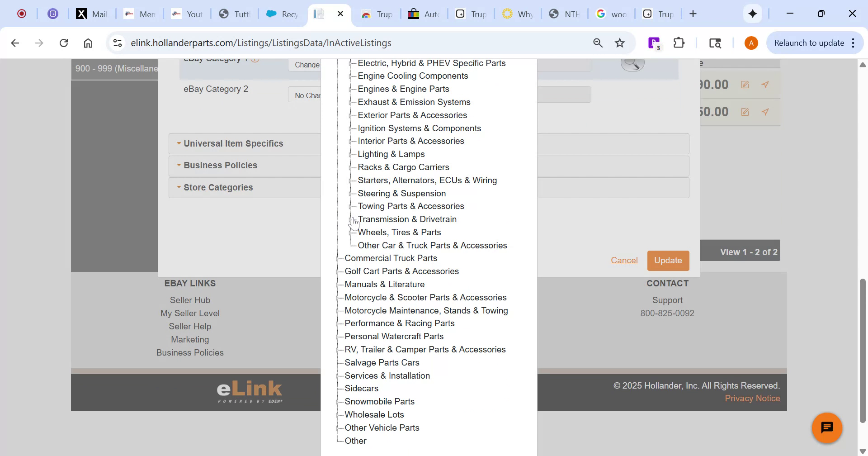Select the Transmission & Drivetrain category

tap(407, 219)
